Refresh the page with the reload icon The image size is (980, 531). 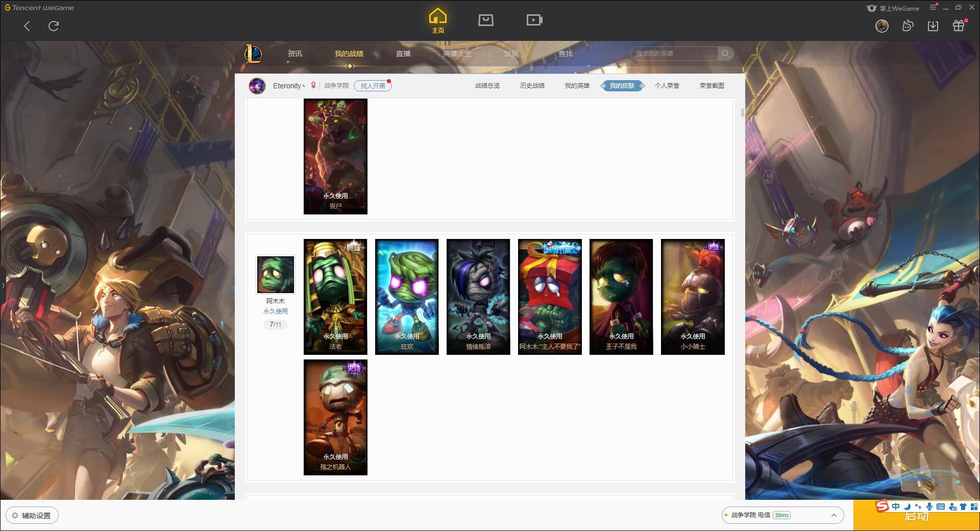pos(54,26)
